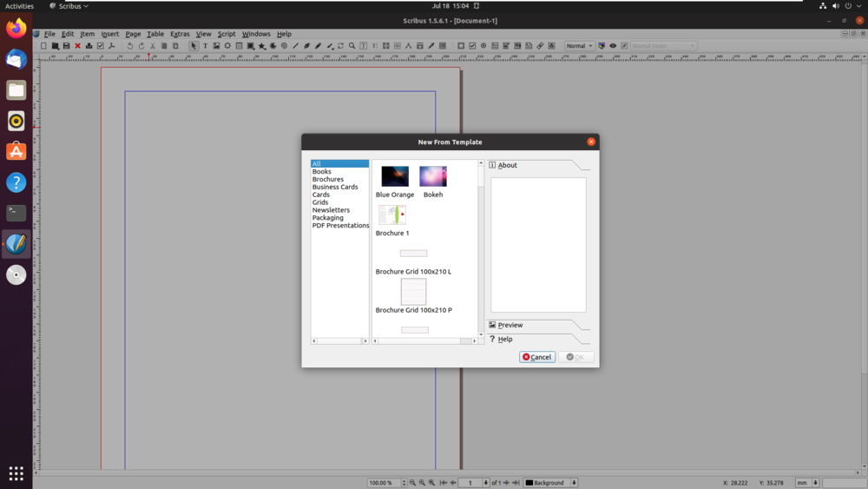Select the Eye Dropper tool
The width and height of the screenshot is (868, 489).
click(x=431, y=46)
